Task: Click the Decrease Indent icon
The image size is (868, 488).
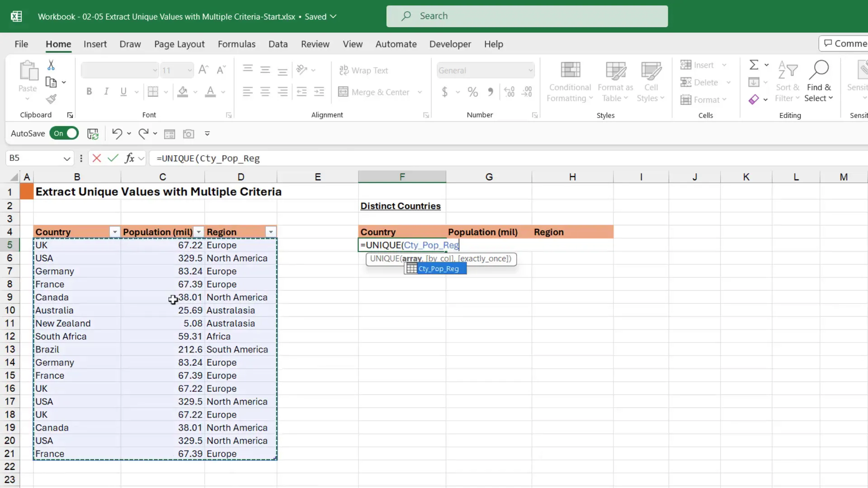Action: pyautogui.click(x=302, y=92)
